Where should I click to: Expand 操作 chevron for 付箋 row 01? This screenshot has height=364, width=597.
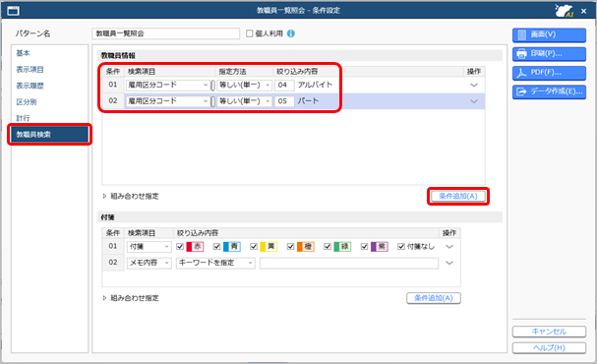(449, 247)
